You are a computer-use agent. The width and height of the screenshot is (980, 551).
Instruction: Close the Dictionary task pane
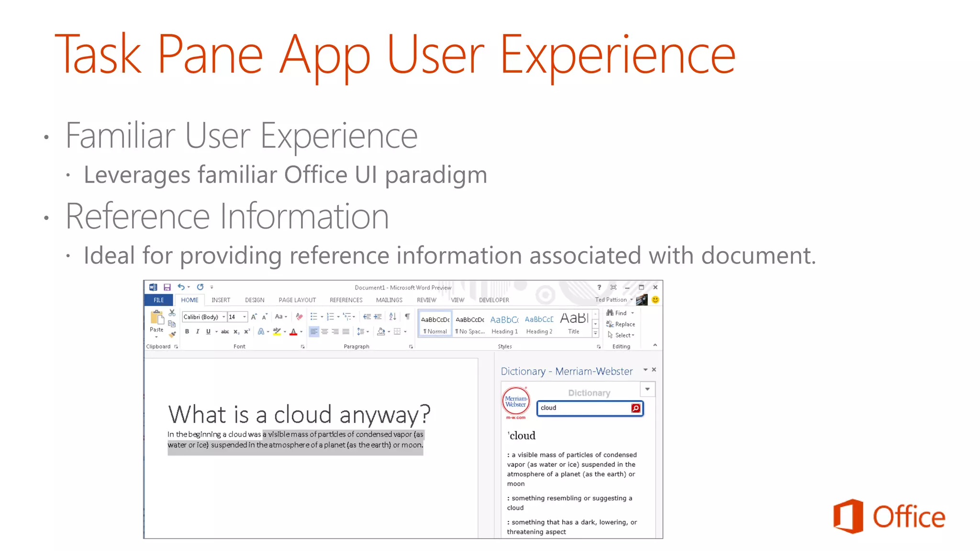654,370
